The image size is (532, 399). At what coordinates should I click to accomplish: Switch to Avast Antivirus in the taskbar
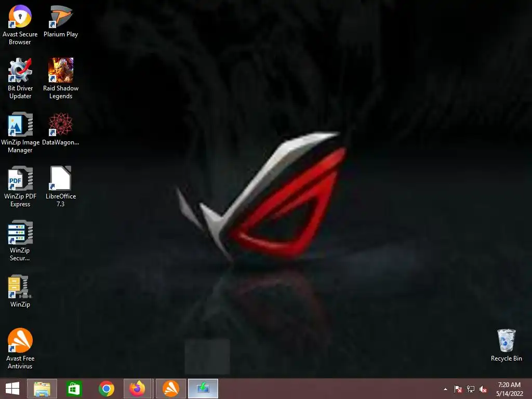click(171, 389)
